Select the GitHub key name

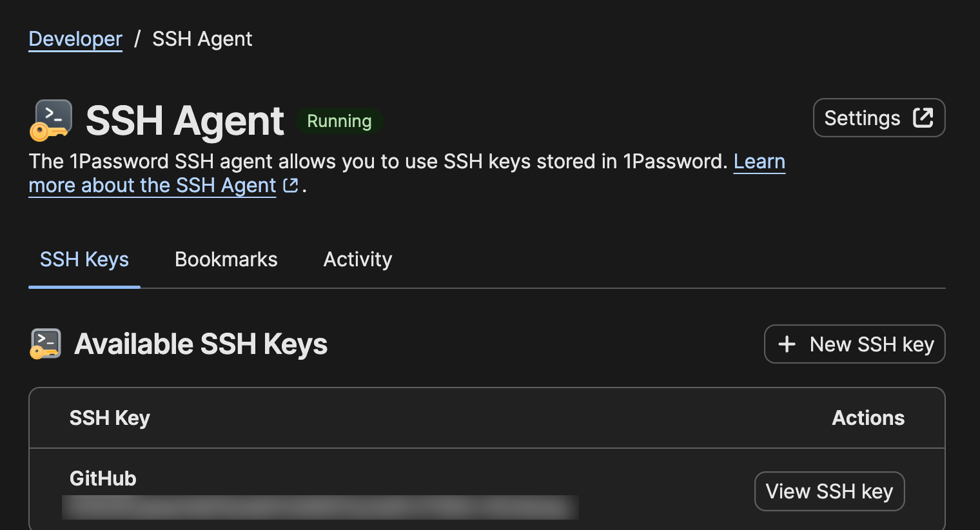[x=103, y=478]
